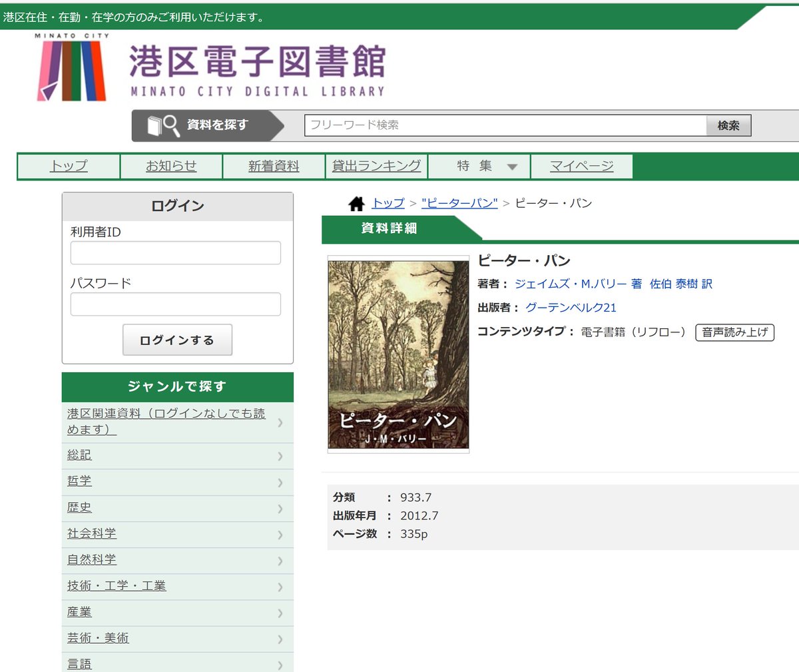Click the book and magnifier search icon
This screenshot has height=672, width=799.
163,126
